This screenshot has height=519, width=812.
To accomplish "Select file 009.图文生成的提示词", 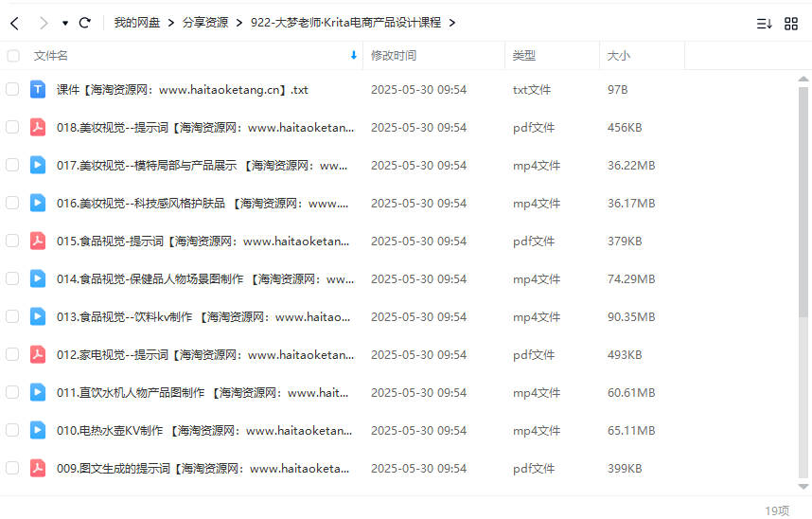I will click(x=203, y=468).
